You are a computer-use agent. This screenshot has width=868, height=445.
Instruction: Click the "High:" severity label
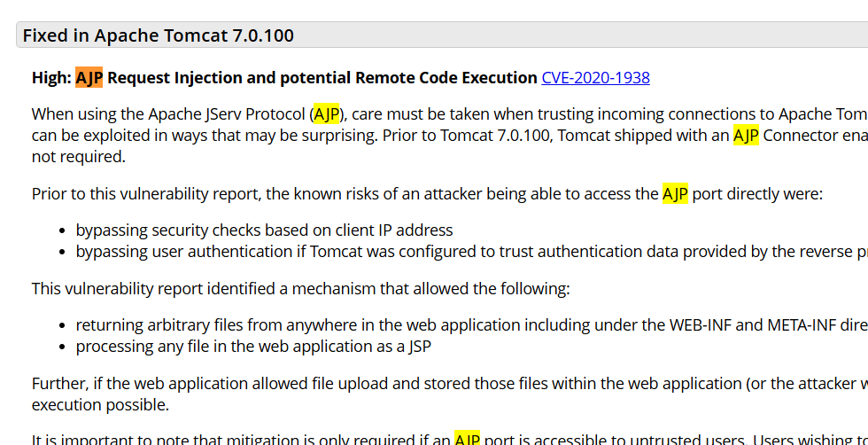51,78
